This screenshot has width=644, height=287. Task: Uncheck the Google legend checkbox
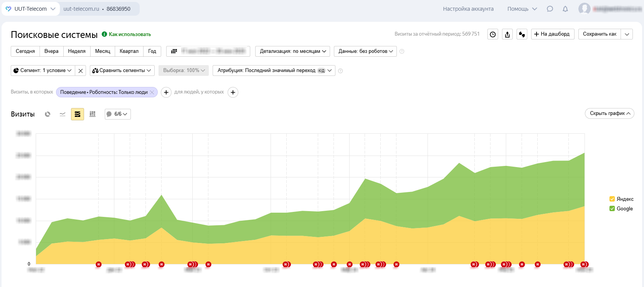(612, 208)
